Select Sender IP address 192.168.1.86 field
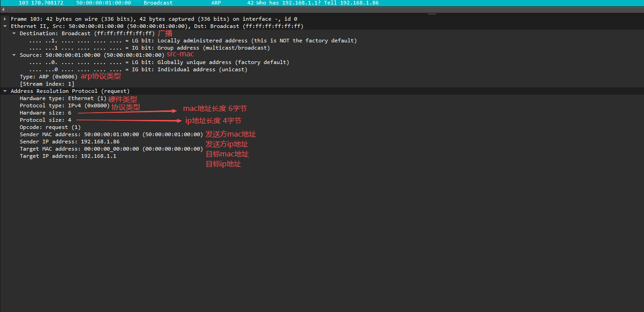 69,142
